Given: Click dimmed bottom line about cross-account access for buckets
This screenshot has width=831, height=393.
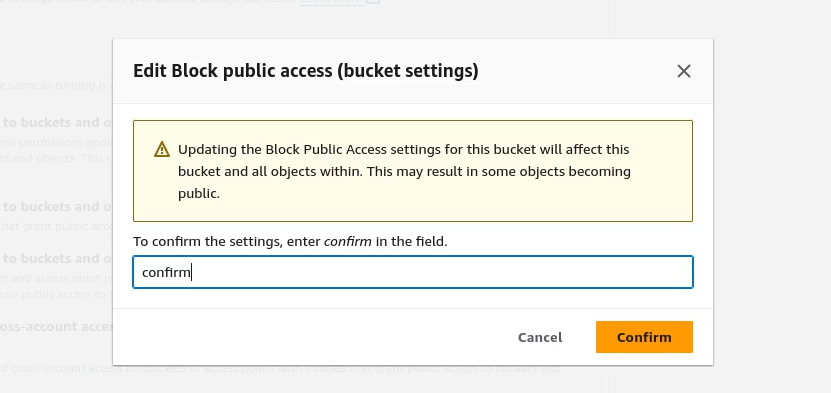Looking at the screenshot, I should point(280,368).
